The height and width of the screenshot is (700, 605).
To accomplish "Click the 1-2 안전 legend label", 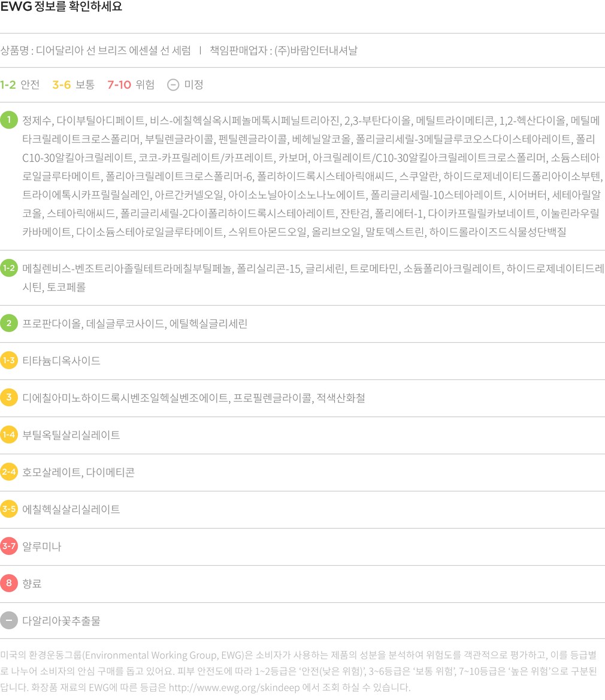I will coord(20,85).
